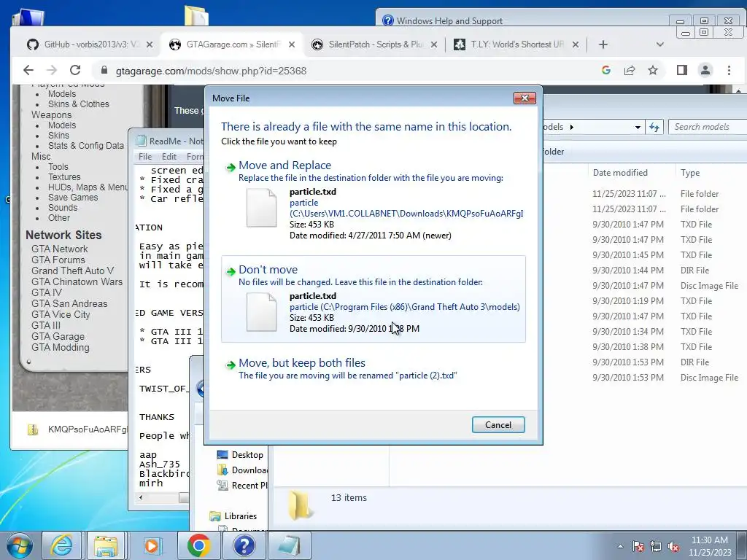
Task: Open a new Chrome tab
Action: pos(603,44)
